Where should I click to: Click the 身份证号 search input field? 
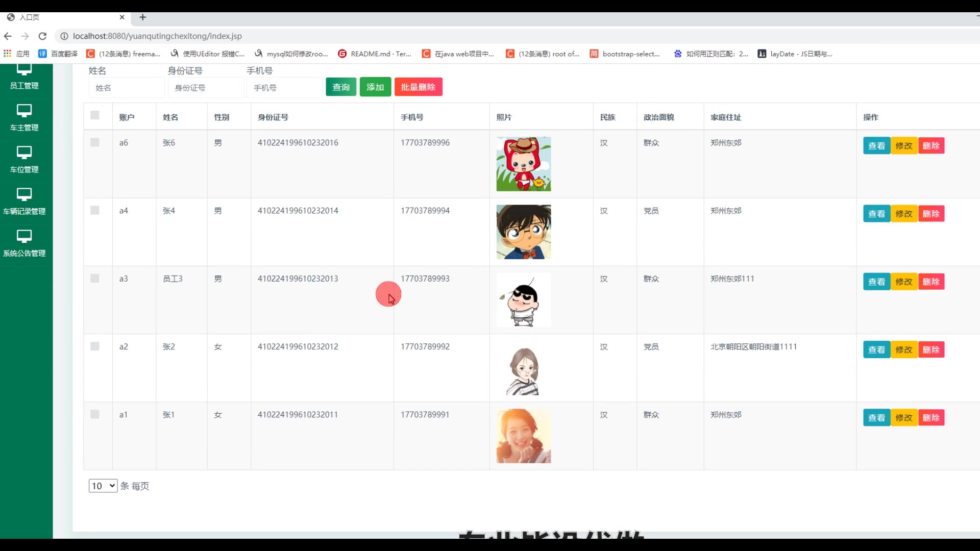206,88
